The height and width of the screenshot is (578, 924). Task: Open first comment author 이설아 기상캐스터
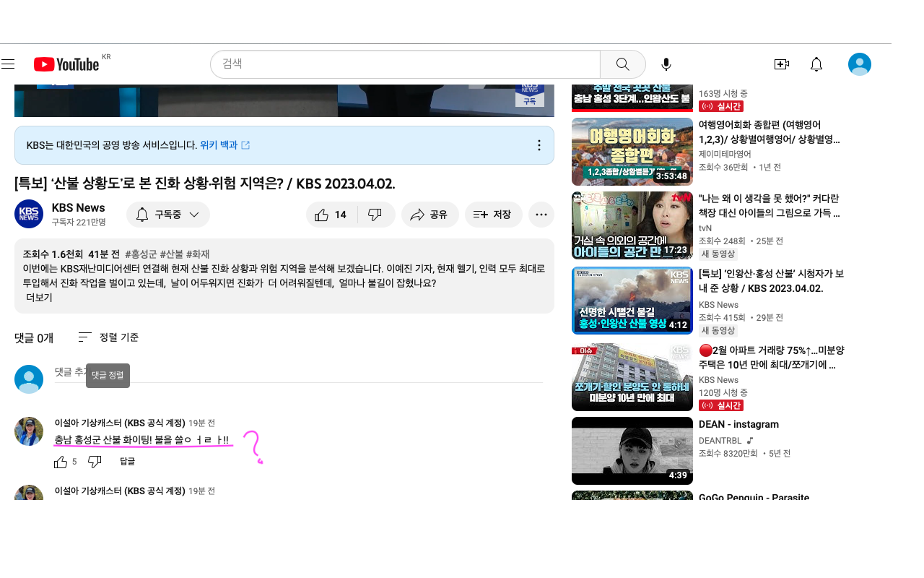click(120, 423)
